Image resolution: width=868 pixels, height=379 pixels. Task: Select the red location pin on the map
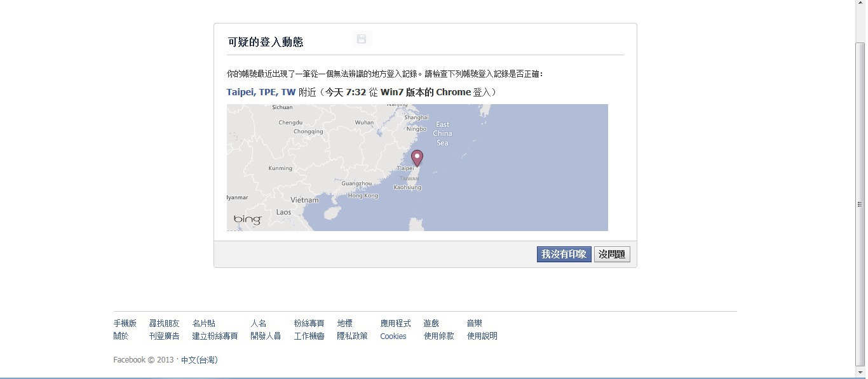pos(417,158)
